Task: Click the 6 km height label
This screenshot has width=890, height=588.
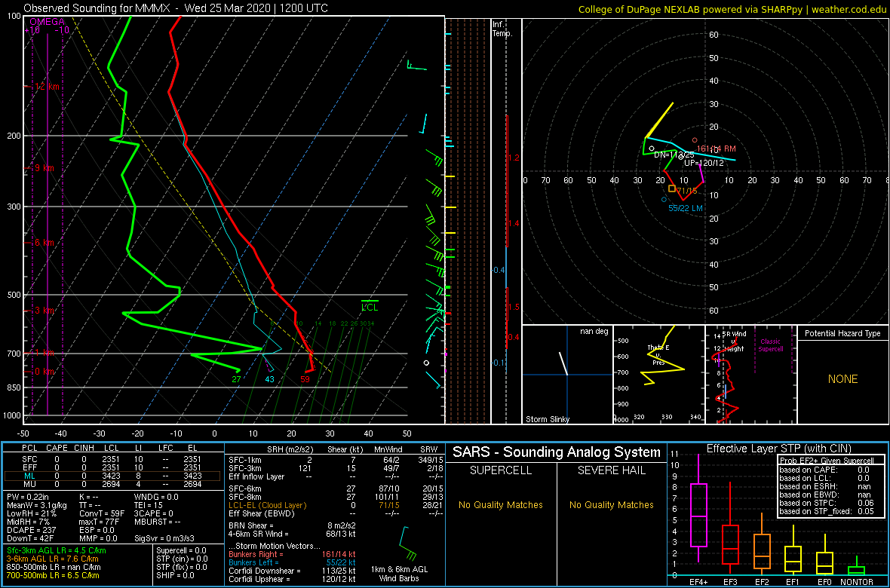Action: pyautogui.click(x=44, y=242)
